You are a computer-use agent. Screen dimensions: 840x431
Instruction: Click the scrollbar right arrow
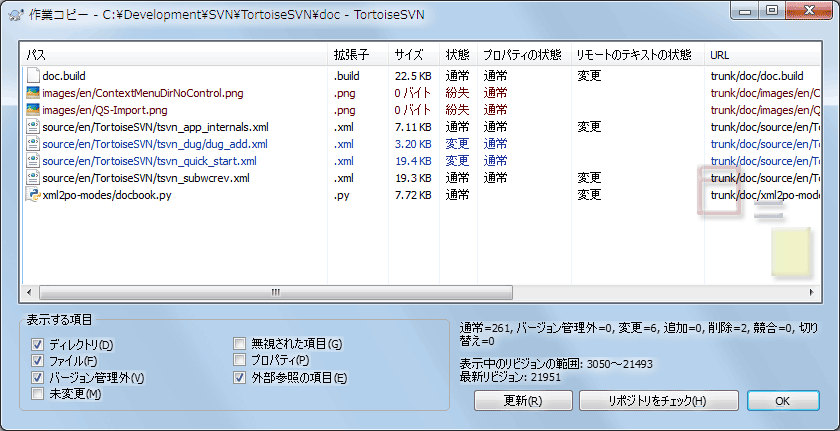coord(812,292)
